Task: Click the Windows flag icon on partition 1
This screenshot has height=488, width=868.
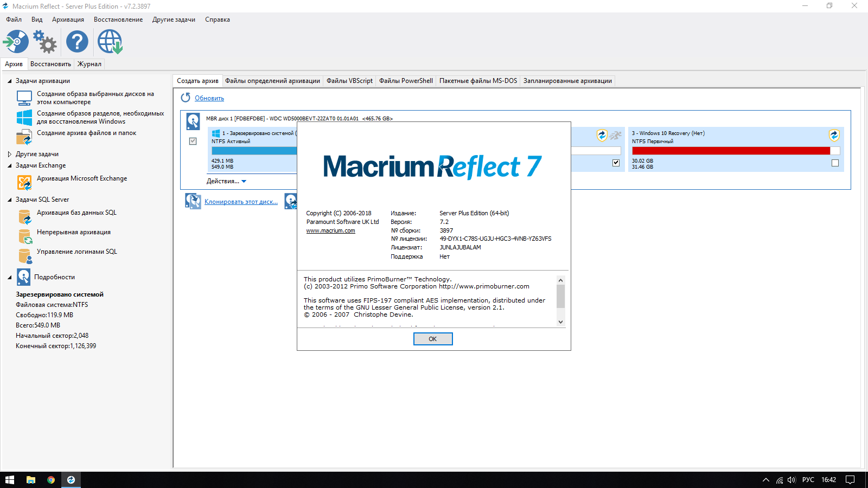Action: pos(216,133)
